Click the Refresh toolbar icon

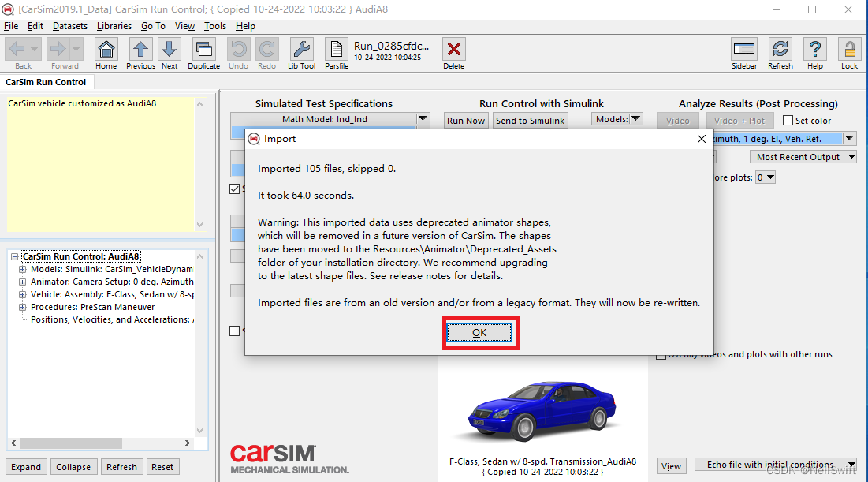click(x=780, y=50)
